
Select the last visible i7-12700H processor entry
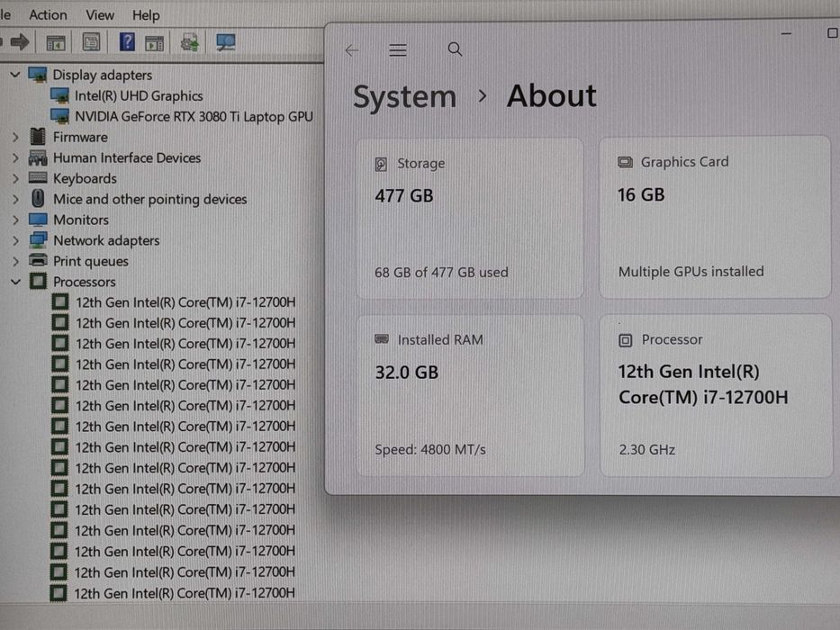coord(185,593)
